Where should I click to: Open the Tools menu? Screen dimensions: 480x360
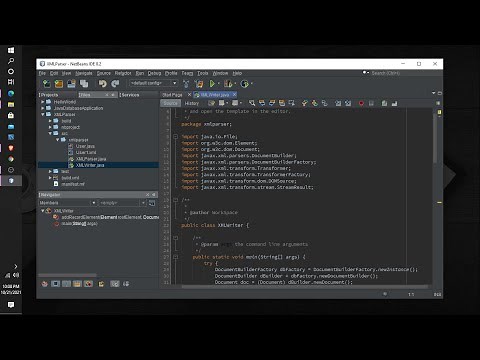tap(202, 73)
